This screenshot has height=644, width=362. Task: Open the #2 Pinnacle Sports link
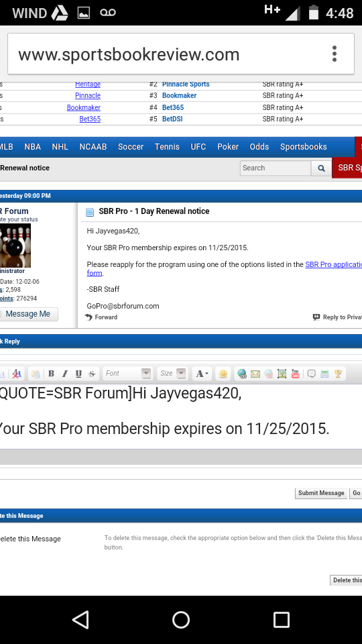186,85
